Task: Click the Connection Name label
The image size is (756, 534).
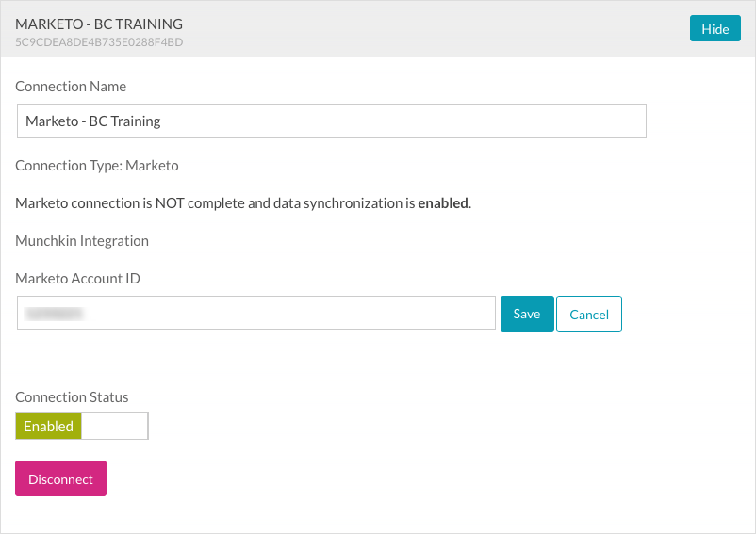Action: [x=71, y=87]
